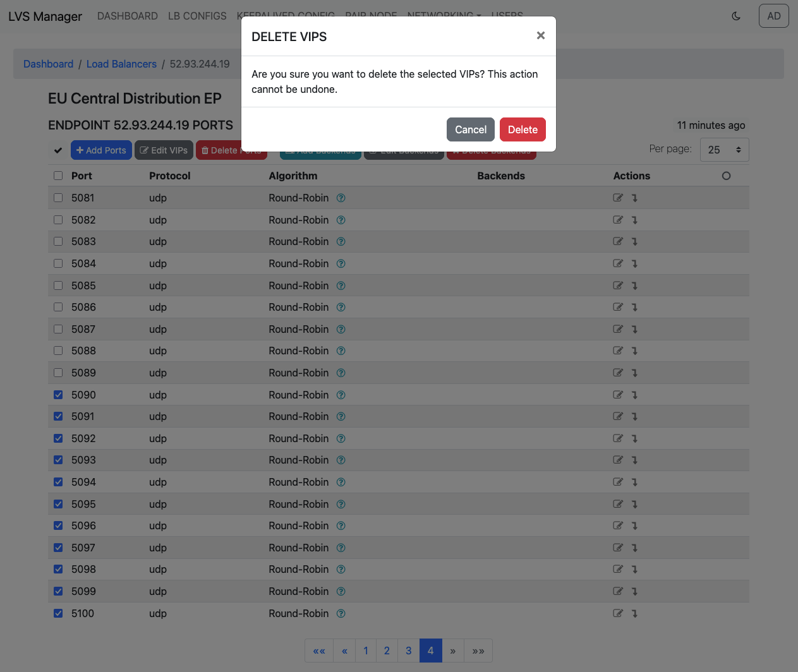Go to page 1 in pagination
This screenshot has width=798, height=672.
(x=366, y=651)
